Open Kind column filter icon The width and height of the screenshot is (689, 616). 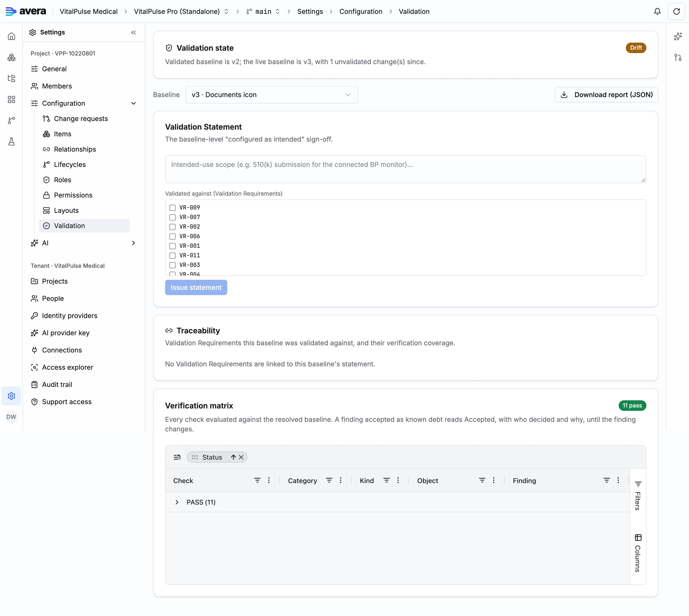pyautogui.click(x=386, y=480)
